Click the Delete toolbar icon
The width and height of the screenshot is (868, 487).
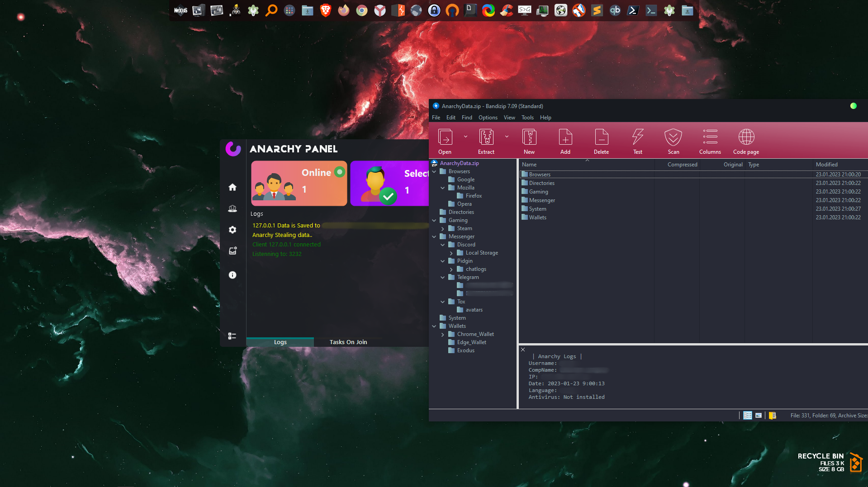(x=601, y=141)
